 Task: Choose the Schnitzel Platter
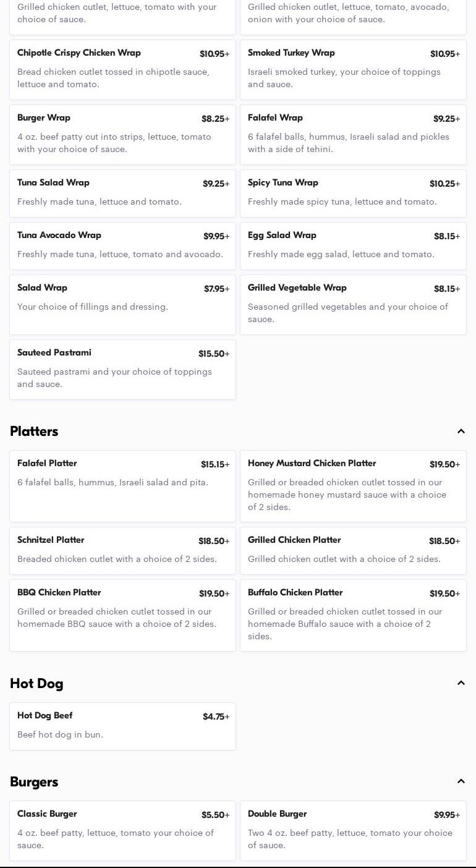(122, 551)
